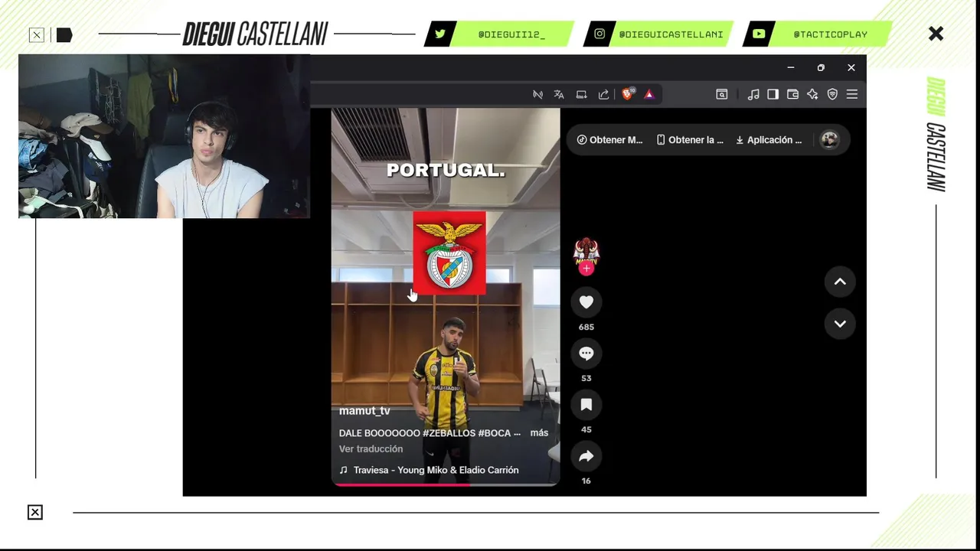
Task: Go to previous video with up chevron
Action: click(840, 282)
